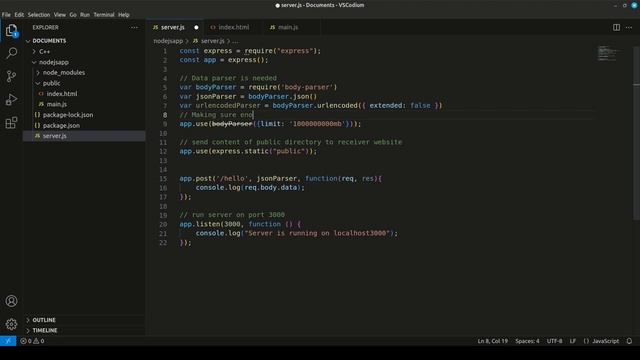Click the remote window indicator in status bar

[x=8, y=341]
